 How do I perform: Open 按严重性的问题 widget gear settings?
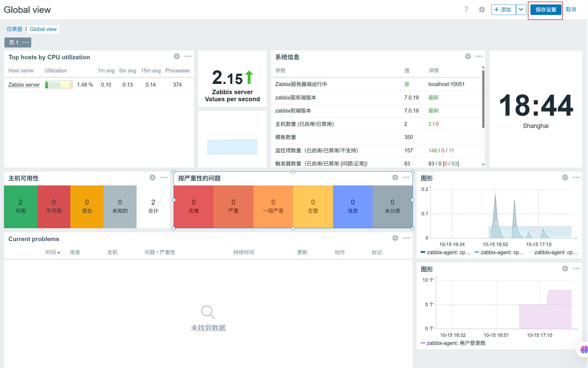tap(395, 178)
